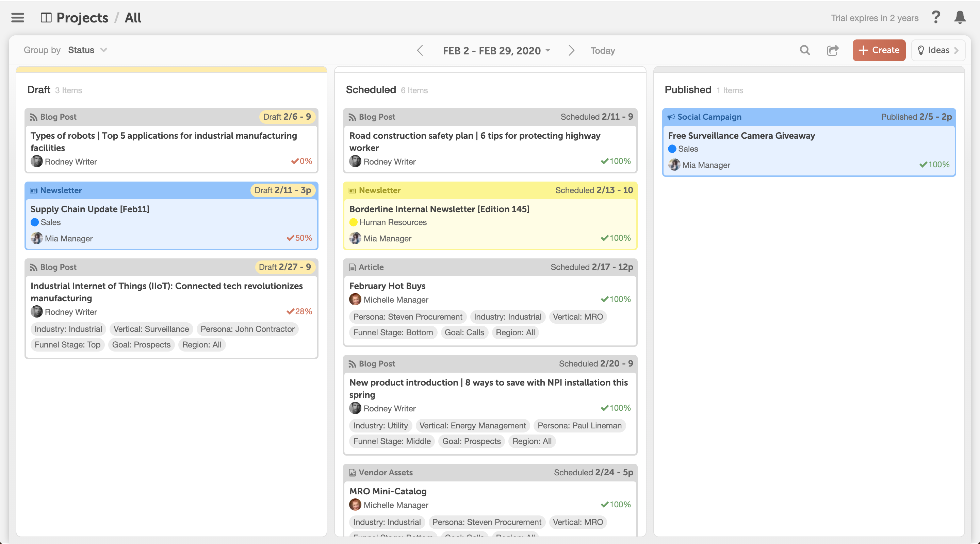The height and width of the screenshot is (544, 980).
Task: Open the notifications bell
Action: tap(960, 17)
